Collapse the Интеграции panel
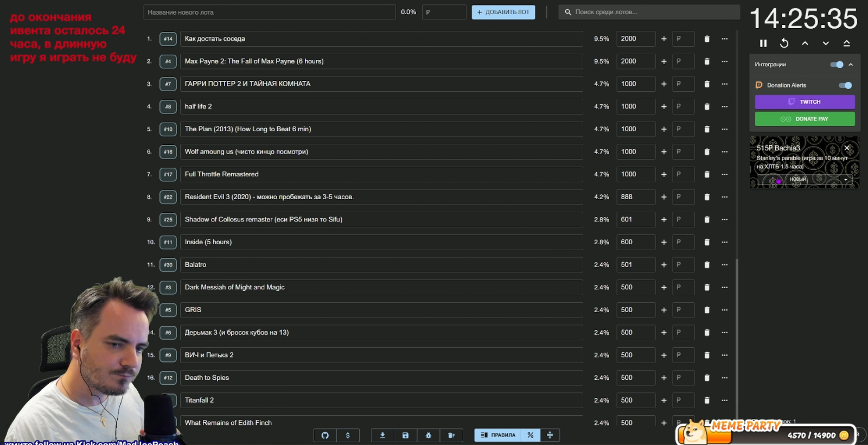The image size is (868, 445). 851,65
